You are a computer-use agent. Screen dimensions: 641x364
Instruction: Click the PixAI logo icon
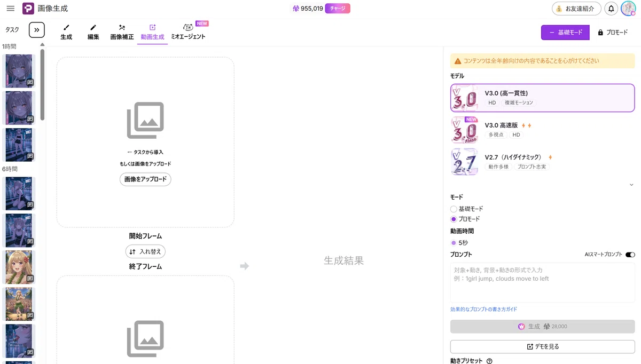[28, 9]
